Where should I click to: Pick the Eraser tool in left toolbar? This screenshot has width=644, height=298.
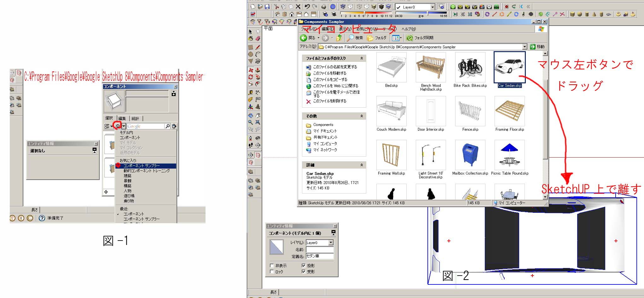point(258,39)
